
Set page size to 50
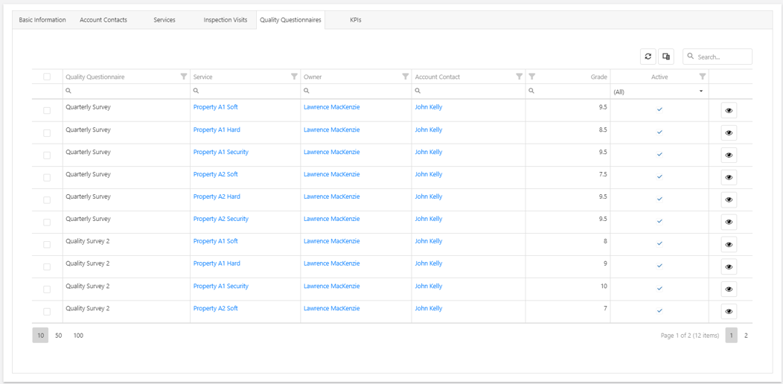58,336
